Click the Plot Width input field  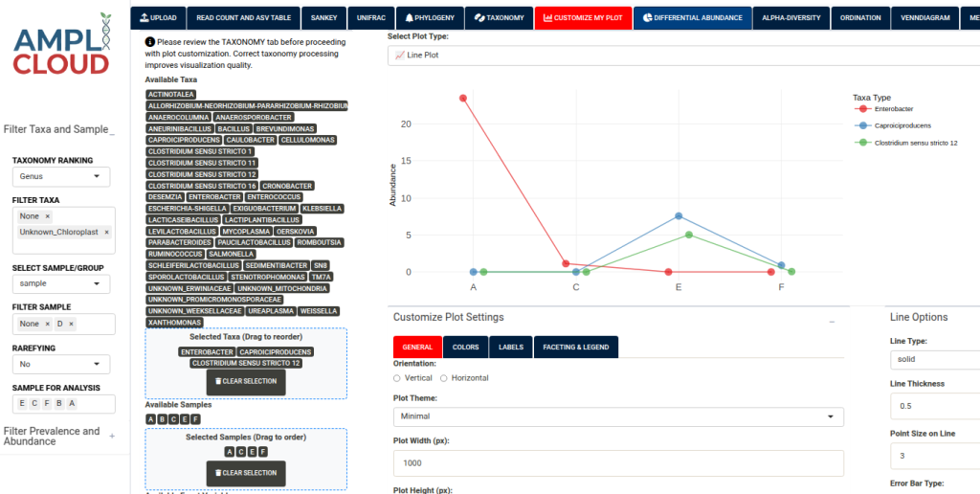[618, 463]
